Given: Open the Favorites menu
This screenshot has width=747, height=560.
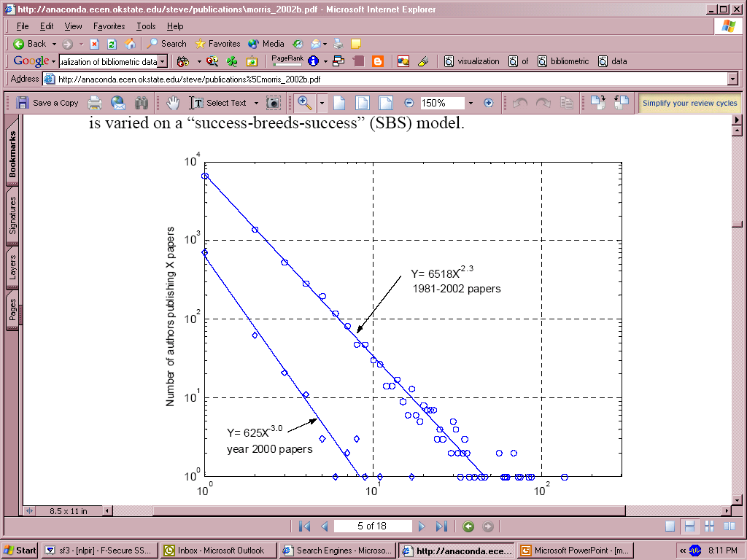Looking at the screenshot, I should pyautogui.click(x=109, y=26).
